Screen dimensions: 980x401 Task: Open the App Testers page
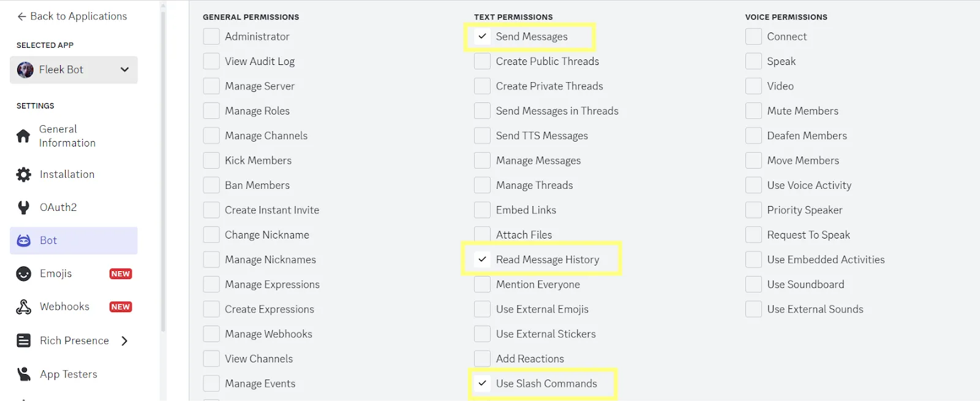pos(68,374)
